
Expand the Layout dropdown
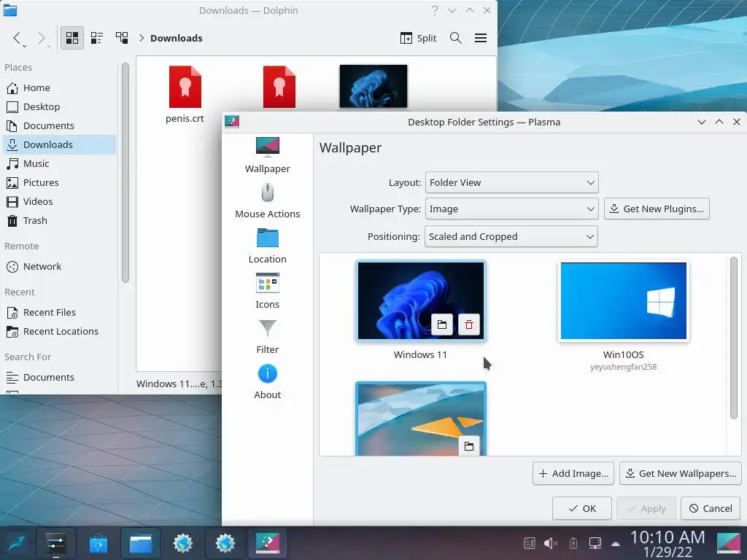tap(511, 183)
